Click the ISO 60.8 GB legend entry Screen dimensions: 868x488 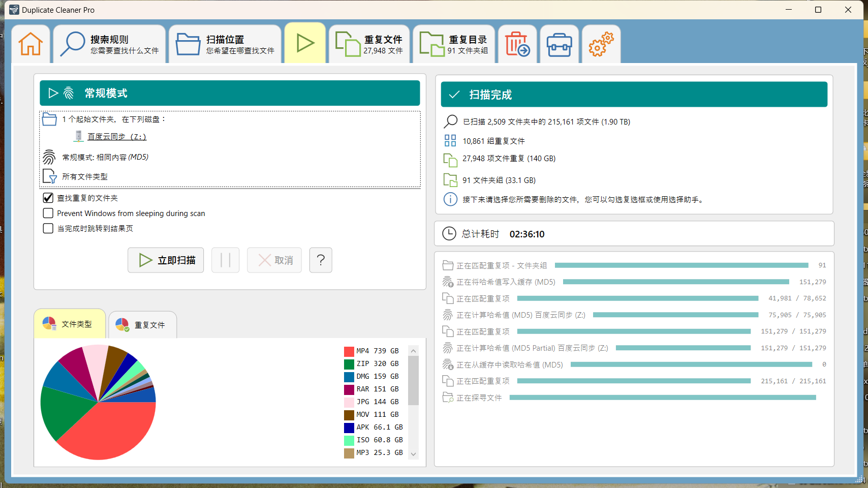click(374, 440)
